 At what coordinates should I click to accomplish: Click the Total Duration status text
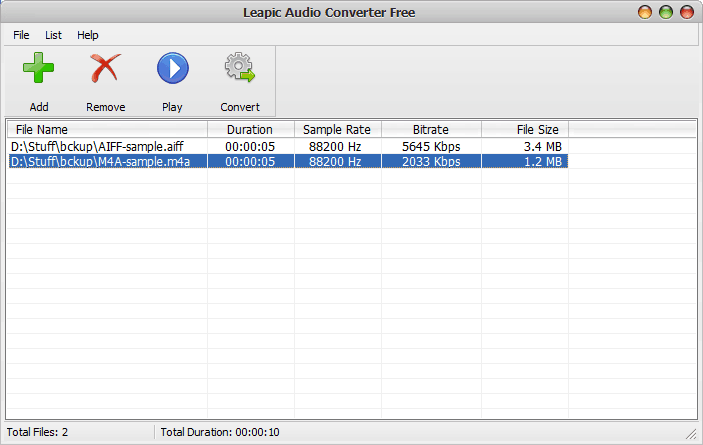click(220, 432)
